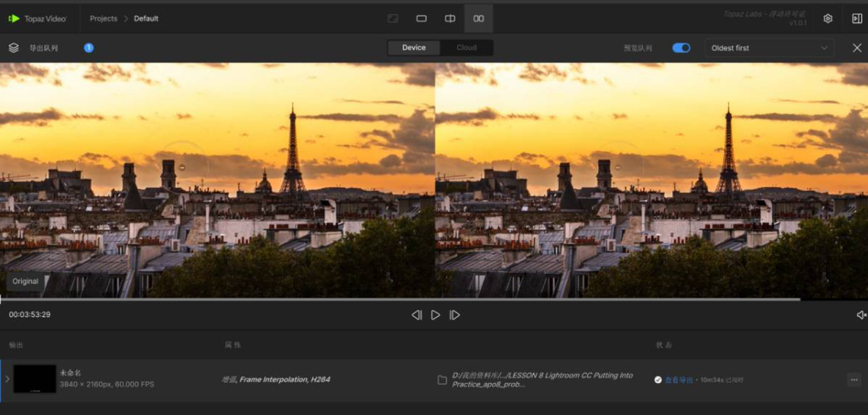Open settings gear icon
Image resolution: width=868 pixels, height=415 pixels.
pos(828,19)
